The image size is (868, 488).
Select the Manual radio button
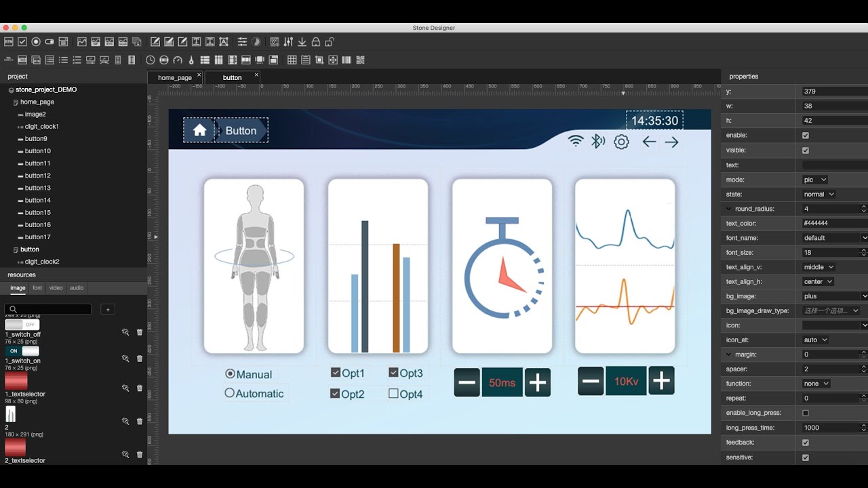click(x=230, y=373)
